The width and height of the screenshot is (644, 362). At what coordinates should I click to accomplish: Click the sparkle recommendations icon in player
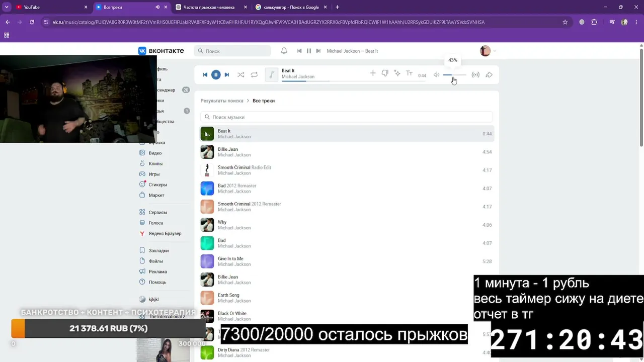[397, 73]
